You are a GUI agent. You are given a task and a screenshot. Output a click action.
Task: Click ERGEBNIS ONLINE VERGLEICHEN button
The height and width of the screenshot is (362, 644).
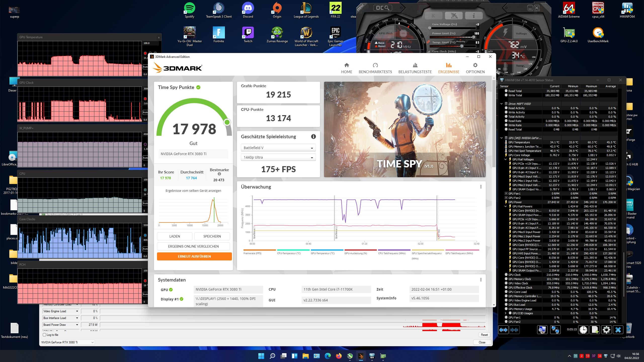coord(193,246)
